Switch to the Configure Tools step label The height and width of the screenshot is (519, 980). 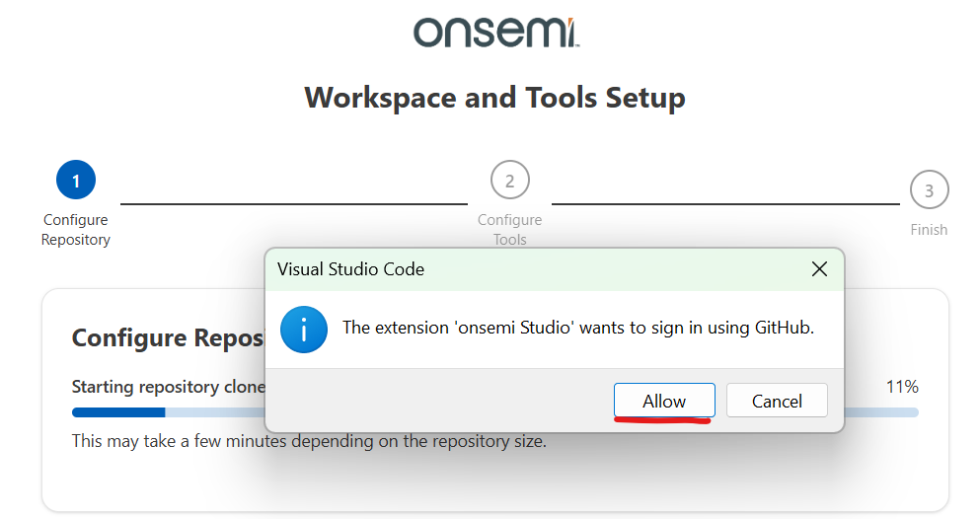(x=509, y=230)
